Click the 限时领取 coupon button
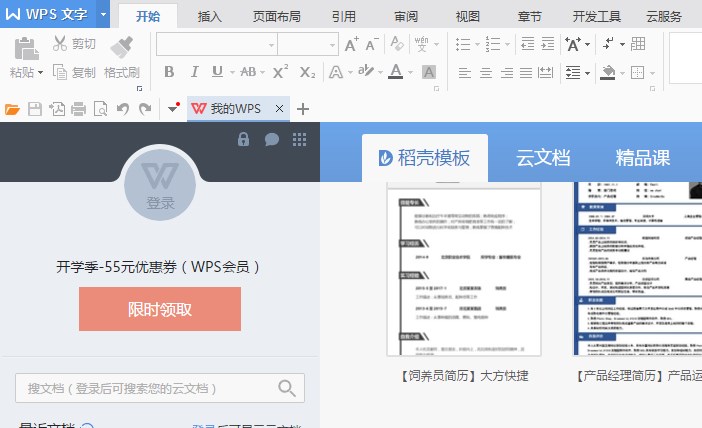The height and width of the screenshot is (428, 702). pyautogui.click(x=160, y=309)
